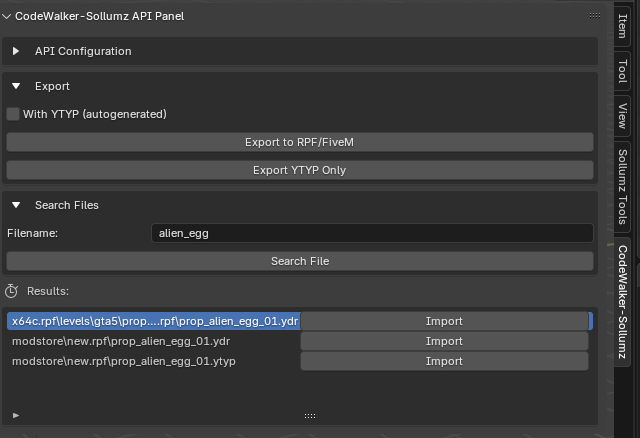The height and width of the screenshot is (438, 640).
Task: Enable With YTYP (autogenerated) checkbox
Action: tap(13, 114)
